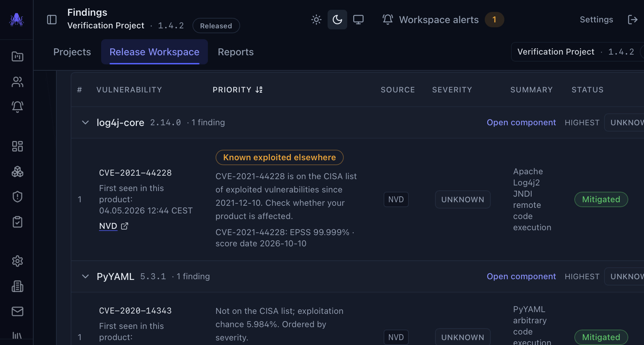The width and height of the screenshot is (644, 345).
Task: Click the NVD source tag for CVE-2021-44228
Action: pos(396,199)
